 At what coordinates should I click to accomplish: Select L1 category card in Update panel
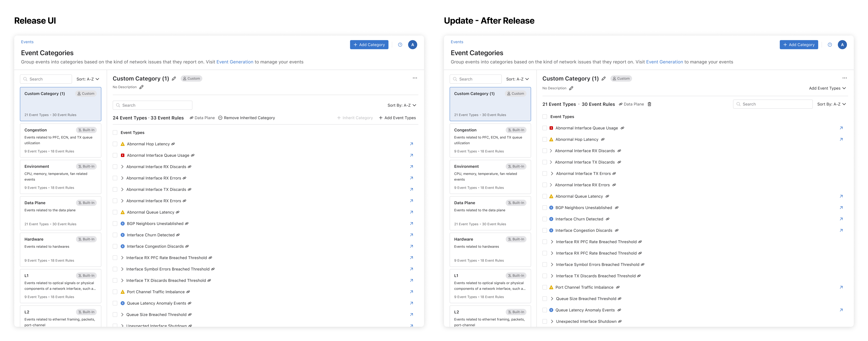(x=490, y=286)
